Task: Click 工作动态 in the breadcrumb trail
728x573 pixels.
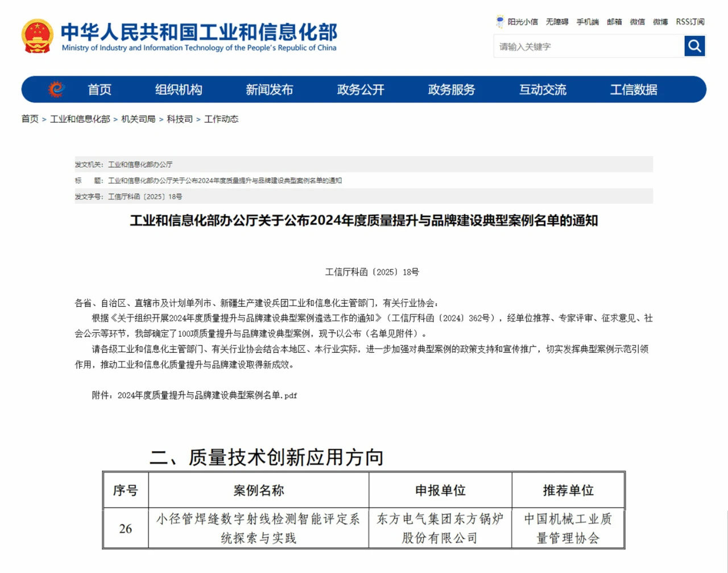Action: point(221,119)
